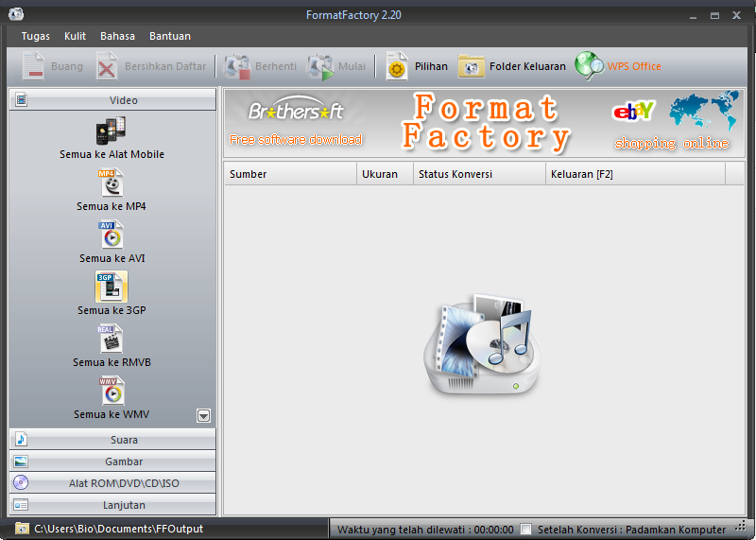Open the Kulit menu
The image size is (756, 540).
click(75, 36)
